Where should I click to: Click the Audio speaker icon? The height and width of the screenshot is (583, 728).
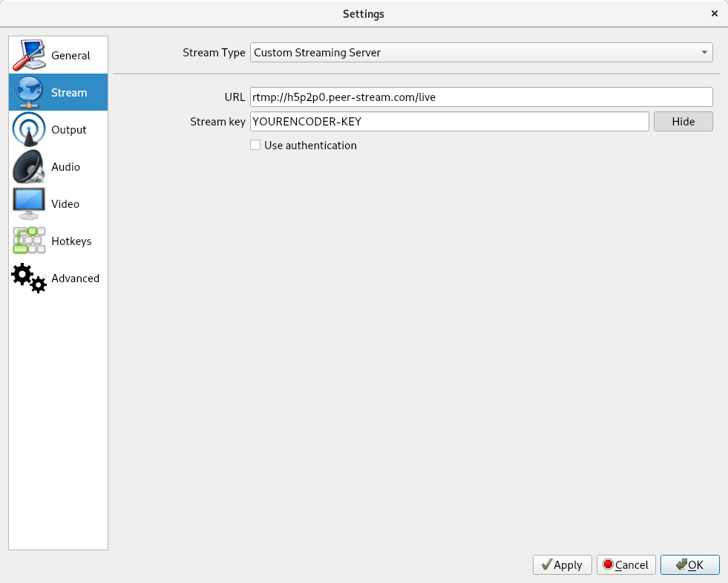pyautogui.click(x=28, y=166)
